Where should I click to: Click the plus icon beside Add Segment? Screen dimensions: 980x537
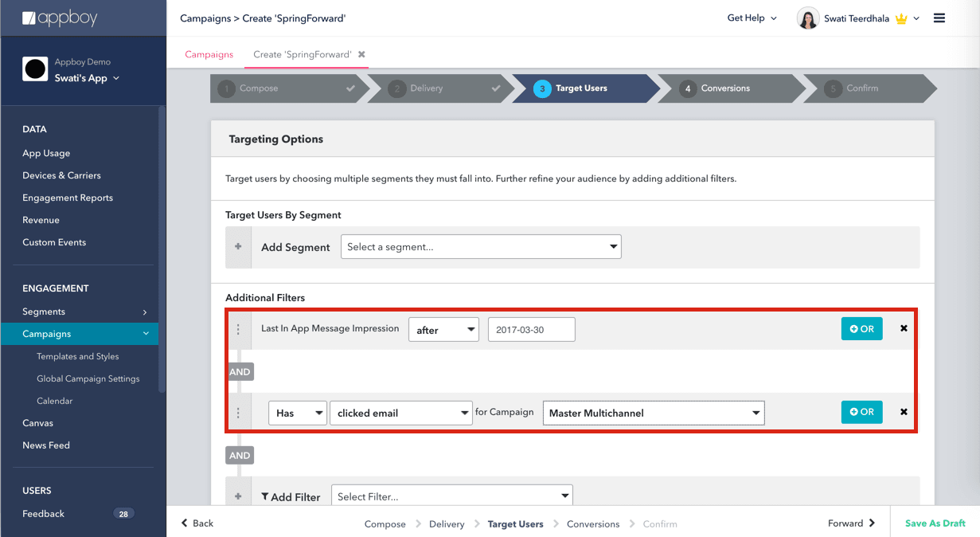point(238,247)
